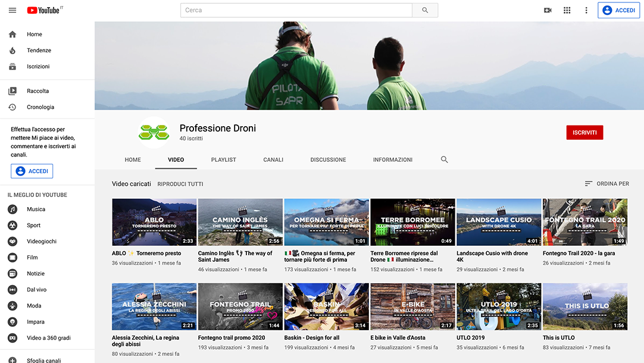
Task: Click the Iscrizioni sidebar icon
Action: pos(12,66)
